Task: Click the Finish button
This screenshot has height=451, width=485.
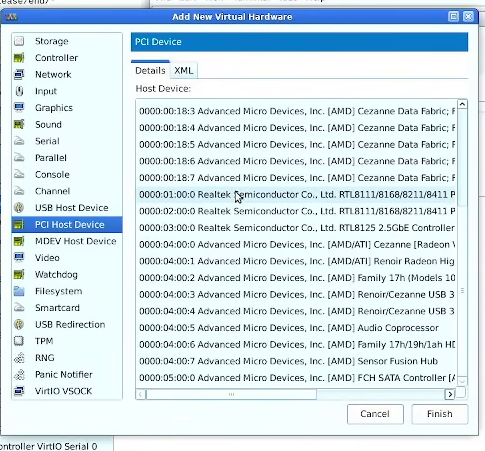Action: point(440,414)
